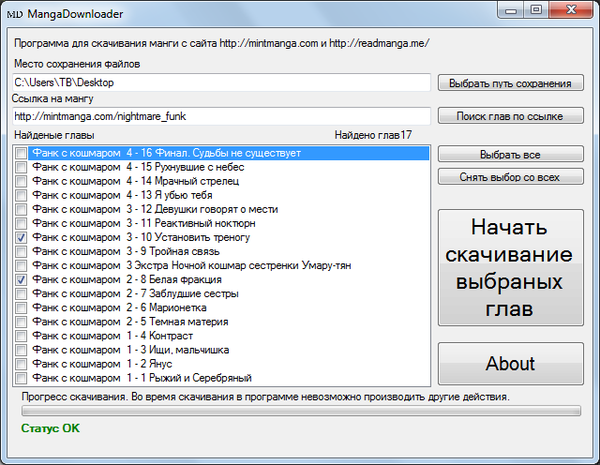Click Поиск глав по ссылке button
The width and height of the screenshot is (600, 465).
coord(510,117)
